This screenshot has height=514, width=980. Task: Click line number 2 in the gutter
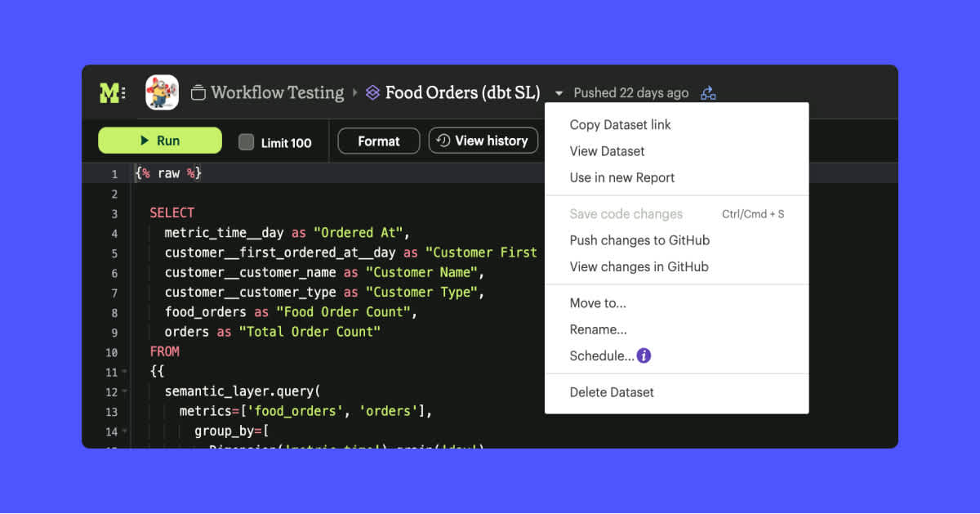tap(114, 194)
